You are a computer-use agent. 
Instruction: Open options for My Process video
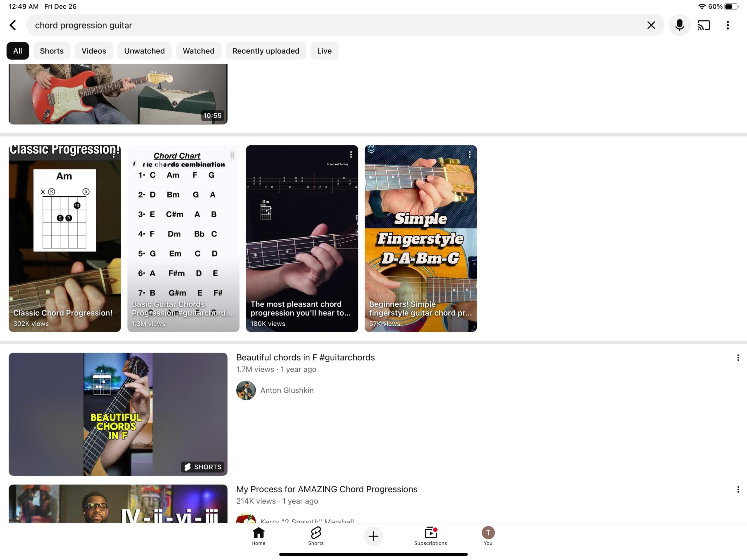(x=738, y=489)
